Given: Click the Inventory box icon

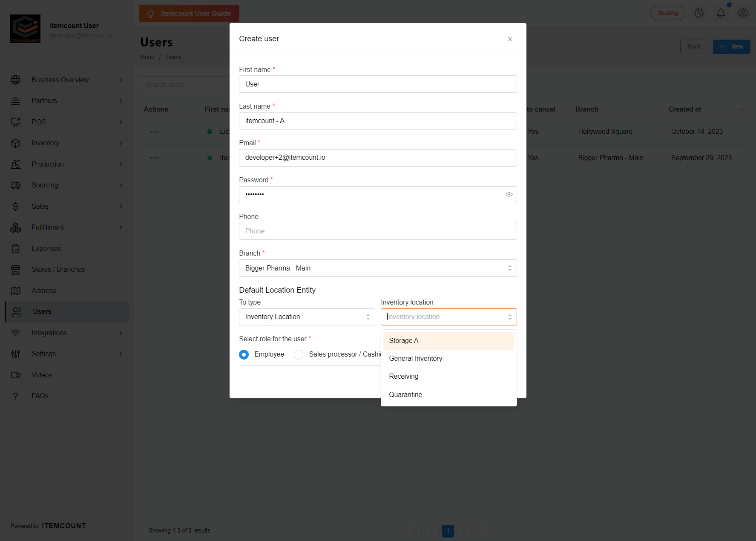Looking at the screenshot, I should point(16,143).
